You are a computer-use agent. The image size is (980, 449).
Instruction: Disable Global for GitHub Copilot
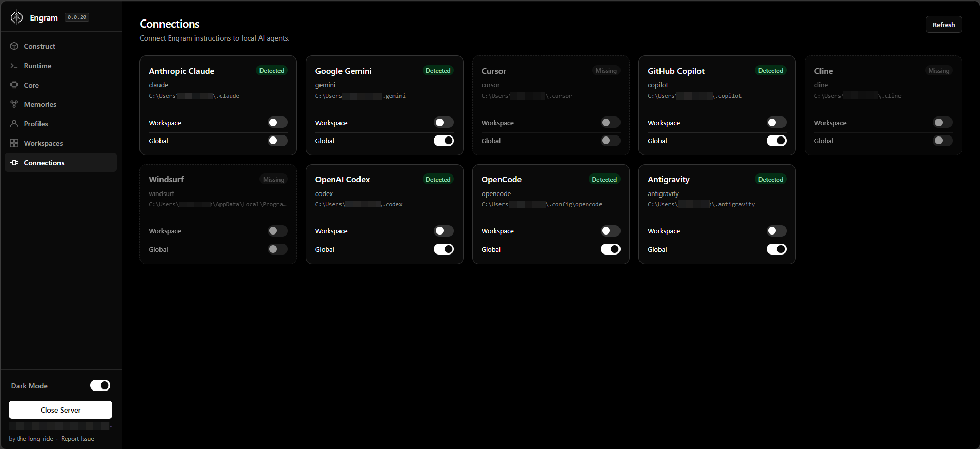click(776, 141)
